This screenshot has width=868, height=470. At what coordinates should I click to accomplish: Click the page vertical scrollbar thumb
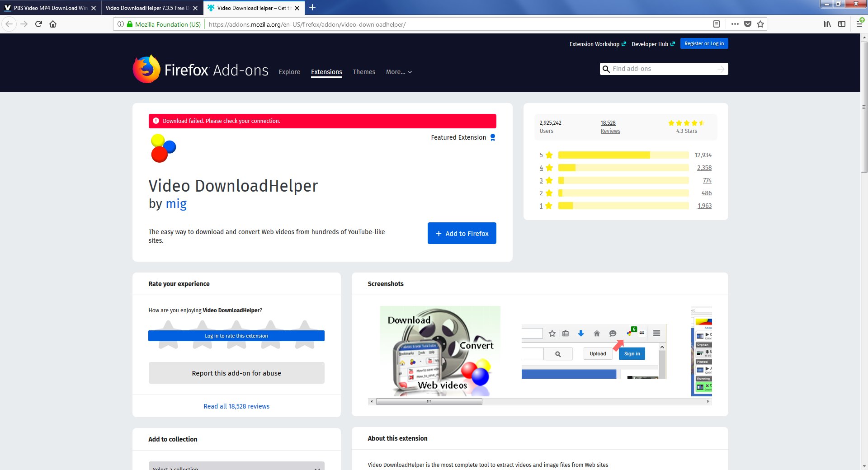(864, 107)
